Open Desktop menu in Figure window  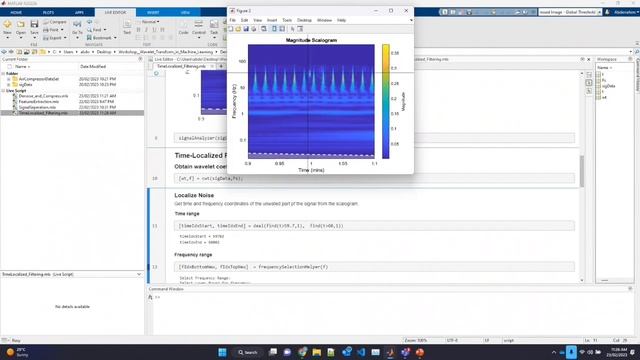click(x=304, y=20)
